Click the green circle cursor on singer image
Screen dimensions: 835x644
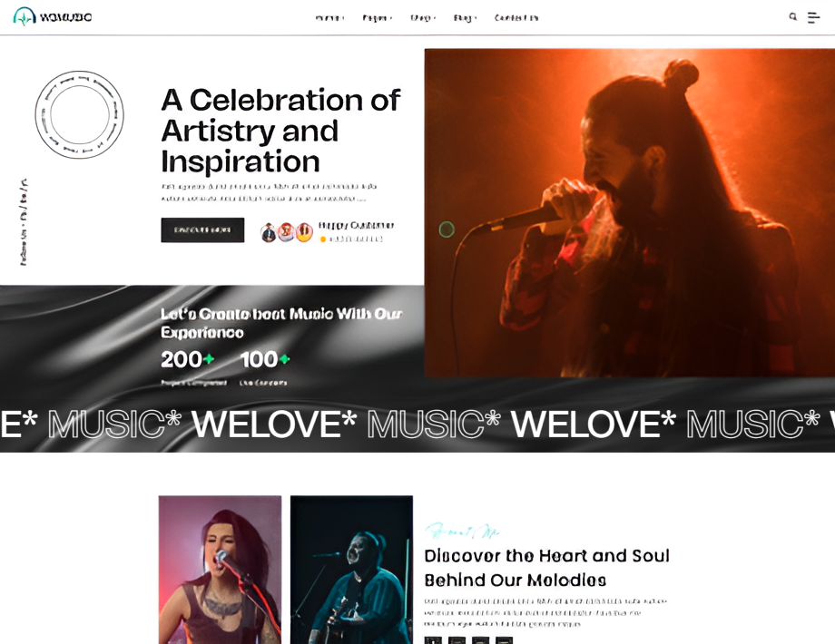tap(447, 229)
